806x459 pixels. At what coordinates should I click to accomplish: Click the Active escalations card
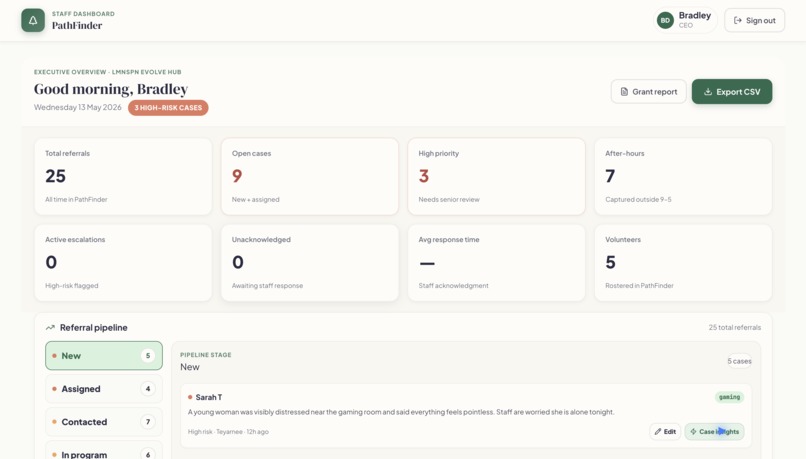click(123, 263)
